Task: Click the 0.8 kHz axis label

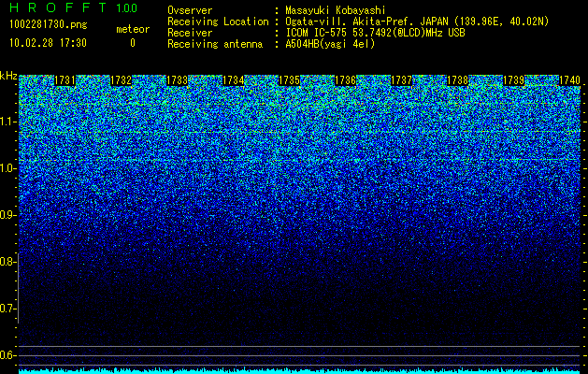Action: pyautogui.click(x=7, y=262)
